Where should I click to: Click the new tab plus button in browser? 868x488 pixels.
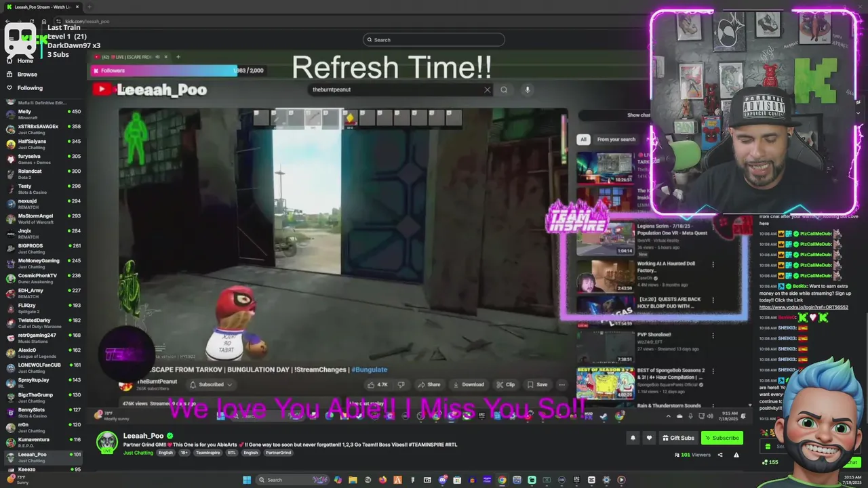pos(89,7)
